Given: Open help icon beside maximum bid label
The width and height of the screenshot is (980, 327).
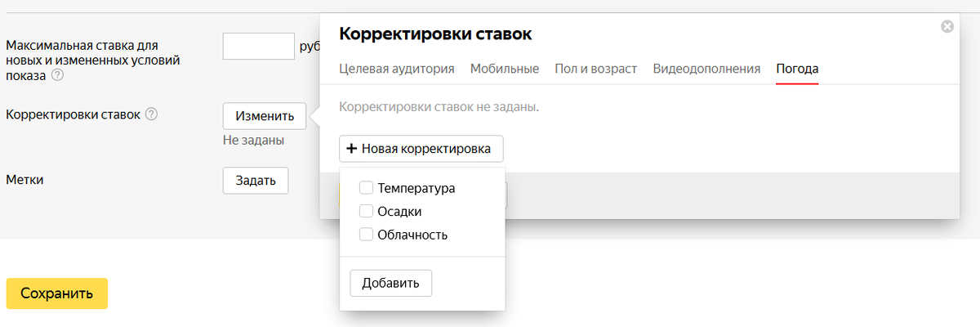Looking at the screenshot, I should [57, 75].
